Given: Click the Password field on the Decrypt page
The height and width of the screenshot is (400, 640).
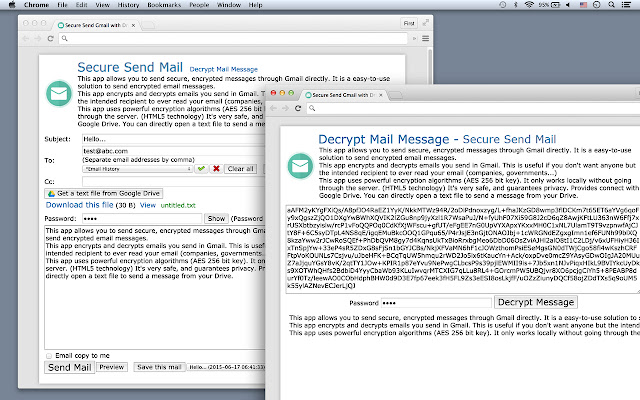Looking at the screenshot, I should coord(436,303).
